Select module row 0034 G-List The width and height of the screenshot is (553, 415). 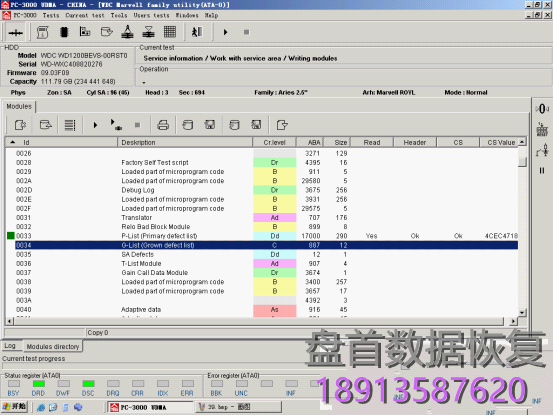pos(266,245)
